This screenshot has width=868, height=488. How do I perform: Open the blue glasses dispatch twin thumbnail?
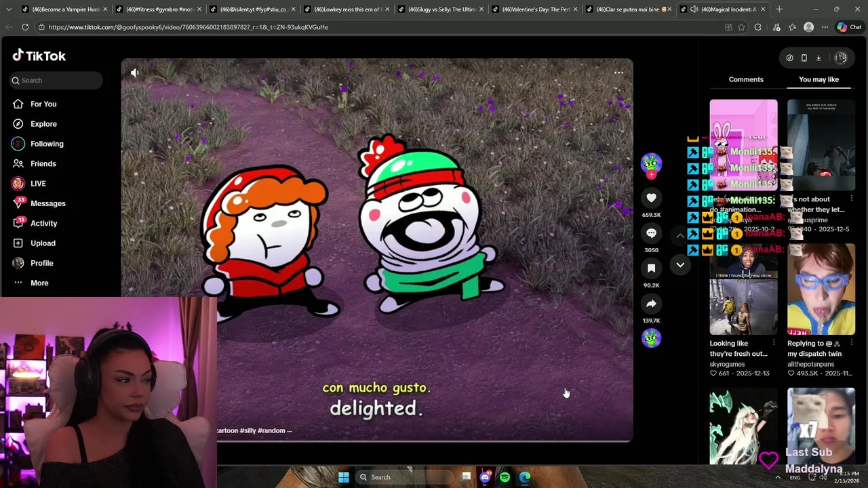[821, 289]
